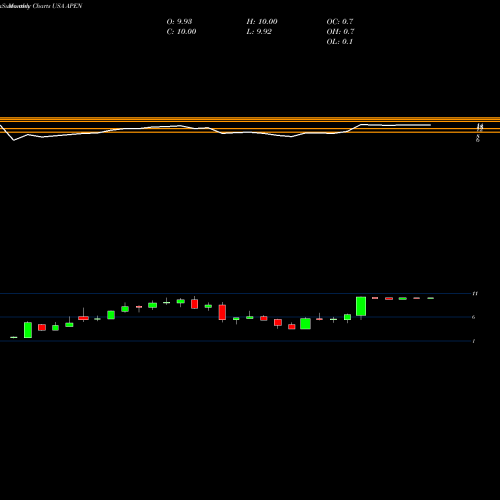This screenshot has width=500, height=500.
Task: Select the tallest red candlestick mid-chart
Action: [x=222, y=312]
